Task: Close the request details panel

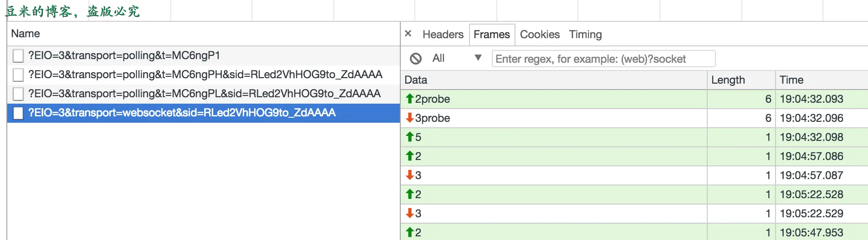Action: point(408,34)
